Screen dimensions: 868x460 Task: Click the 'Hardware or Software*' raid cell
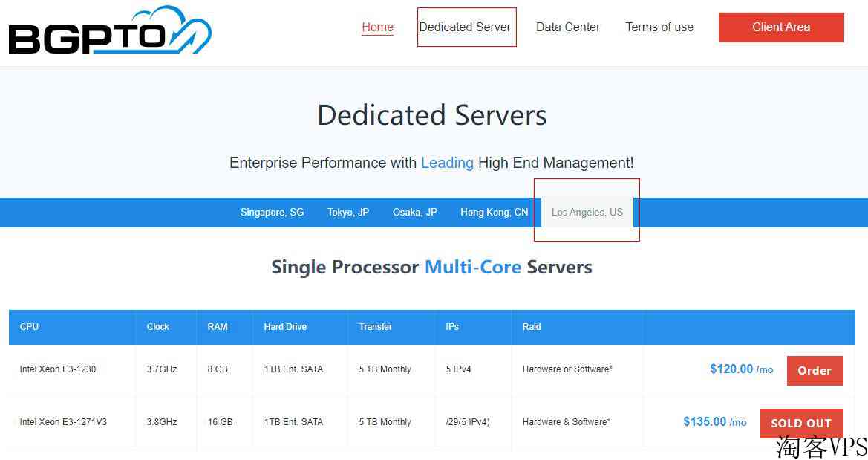point(567,369)
